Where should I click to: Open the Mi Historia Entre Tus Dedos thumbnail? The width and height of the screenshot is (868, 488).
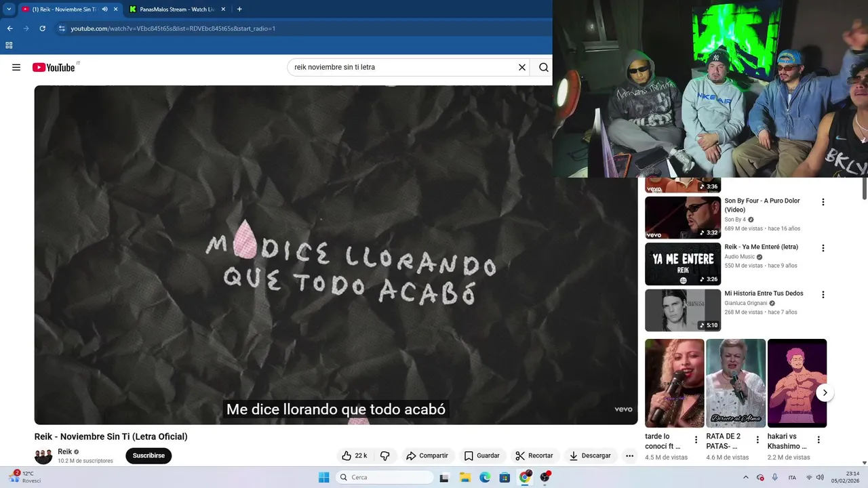[x=683, y=310]
